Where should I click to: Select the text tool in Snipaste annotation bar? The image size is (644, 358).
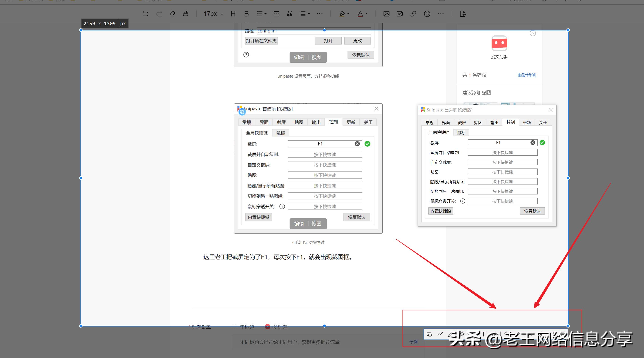(x=483, y=334)
